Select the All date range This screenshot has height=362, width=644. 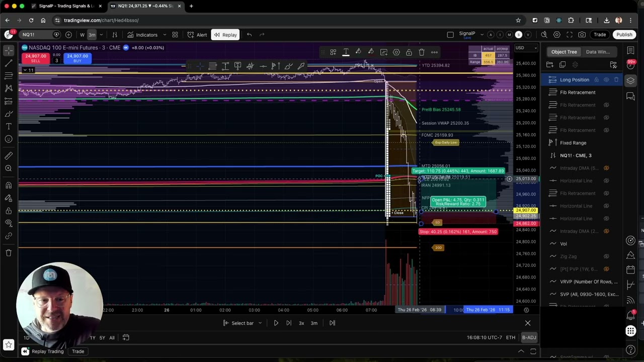(112, 338)
